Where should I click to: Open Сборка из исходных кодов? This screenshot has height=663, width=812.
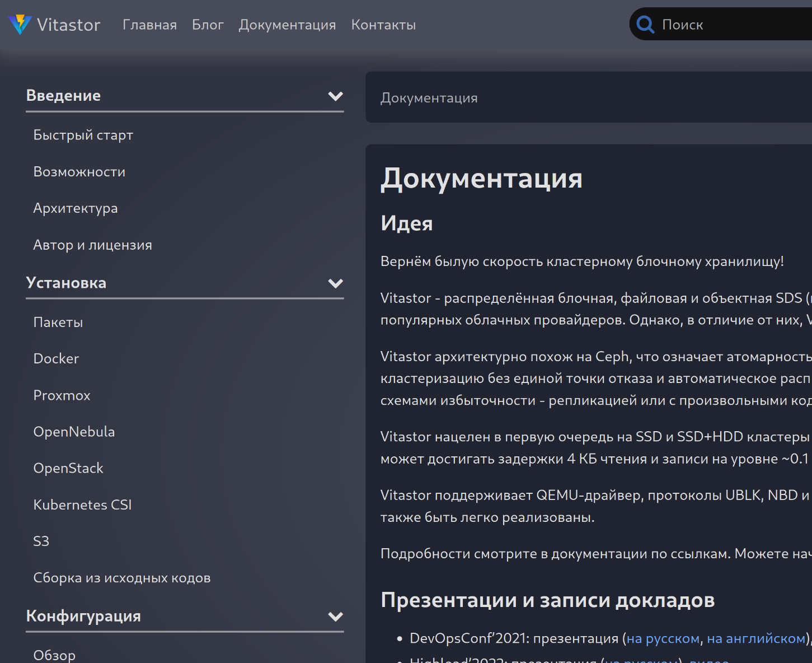pyautogui.click(x=122, y=578)
